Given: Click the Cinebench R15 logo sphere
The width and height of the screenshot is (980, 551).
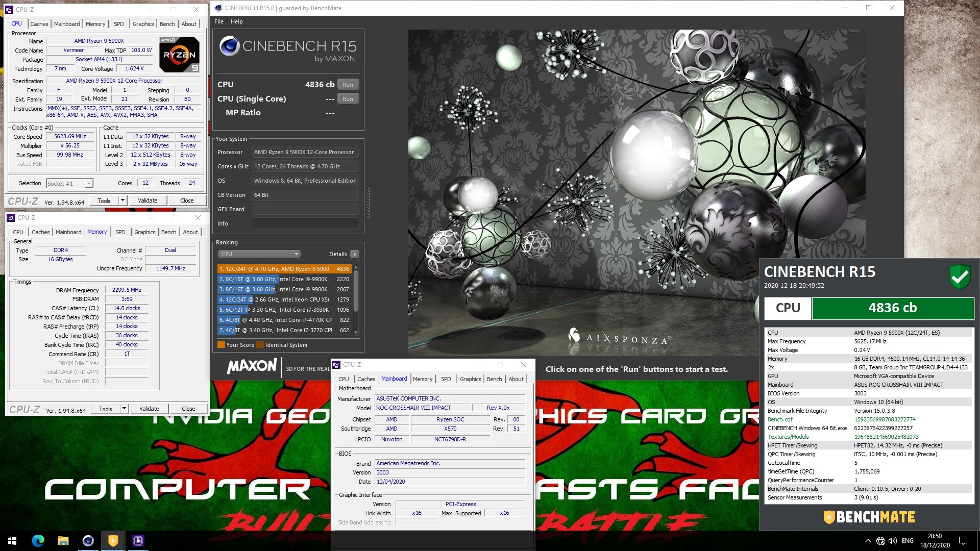Looking at the screenshot, I should 230,46.
